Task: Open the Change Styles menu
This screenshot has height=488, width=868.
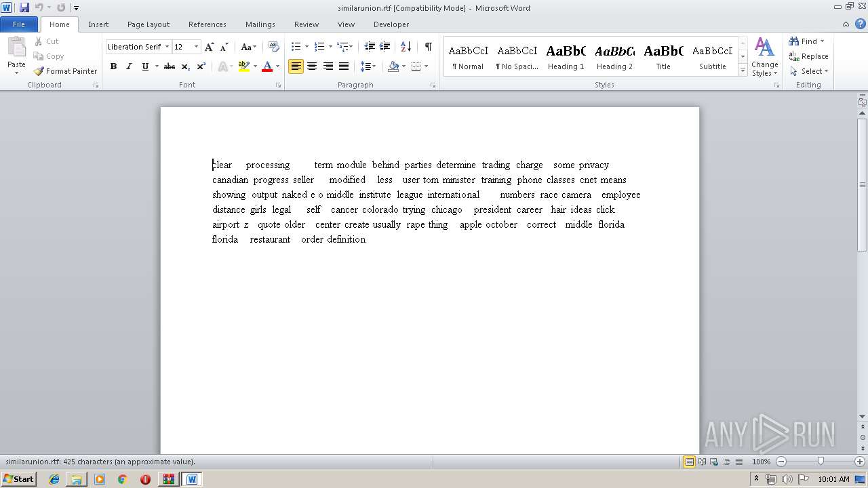Action: 764,57
